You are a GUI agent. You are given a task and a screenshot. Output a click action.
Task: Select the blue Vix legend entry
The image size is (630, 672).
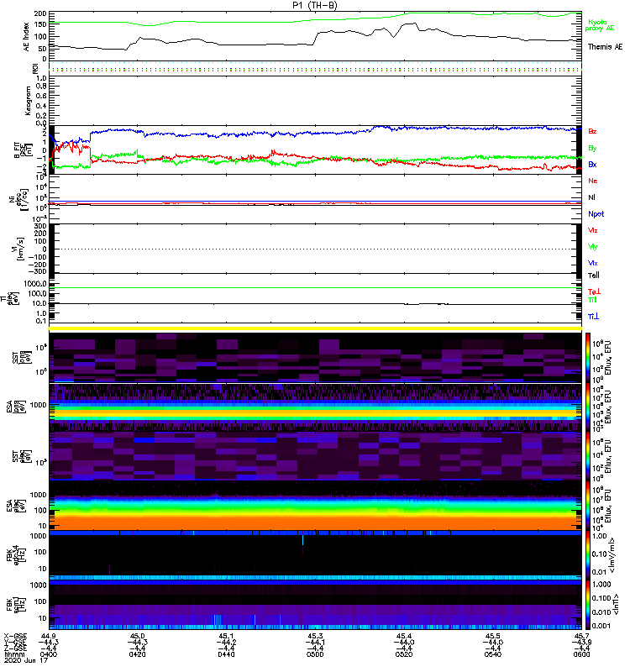[x=592, y=263]
